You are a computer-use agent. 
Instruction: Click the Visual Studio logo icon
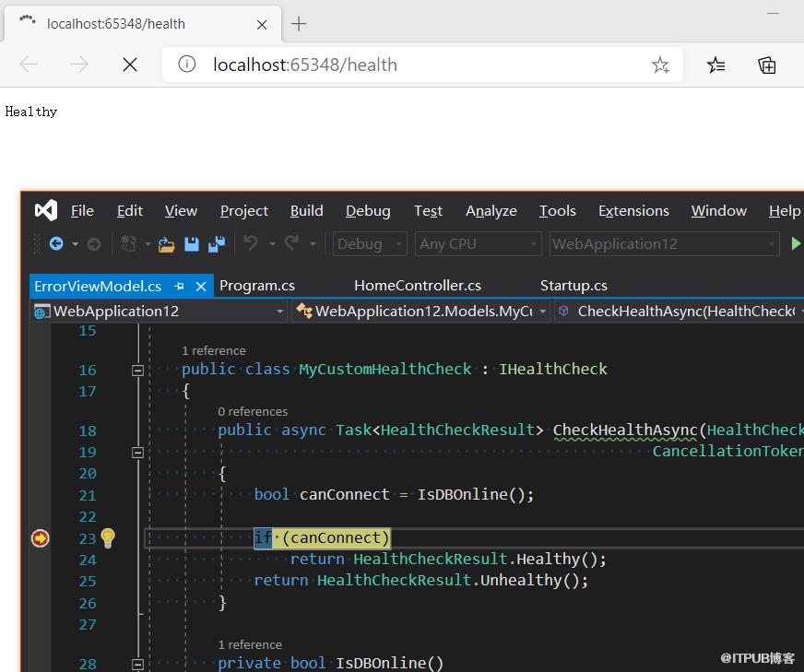click(45, 211)
